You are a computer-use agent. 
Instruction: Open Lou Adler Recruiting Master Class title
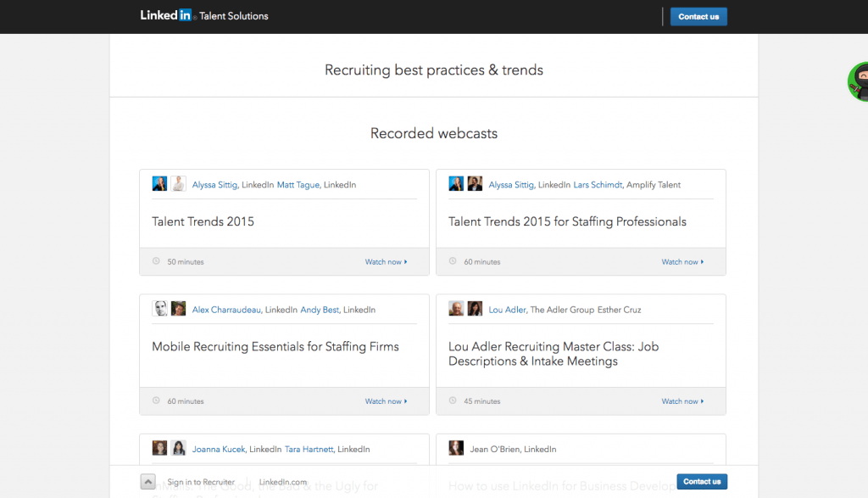[554, 354]
